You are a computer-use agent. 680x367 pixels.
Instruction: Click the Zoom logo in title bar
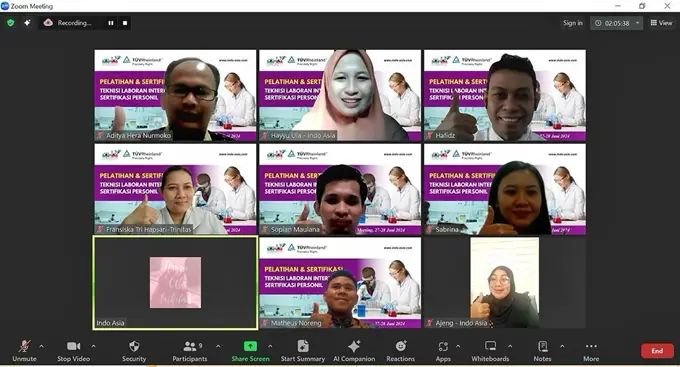(5, 6)
